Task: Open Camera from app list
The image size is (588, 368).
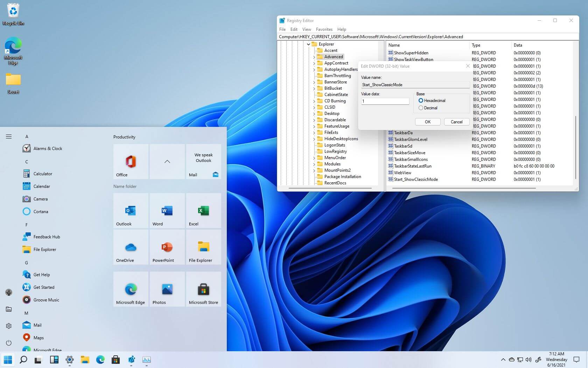Action: (35, 199)
